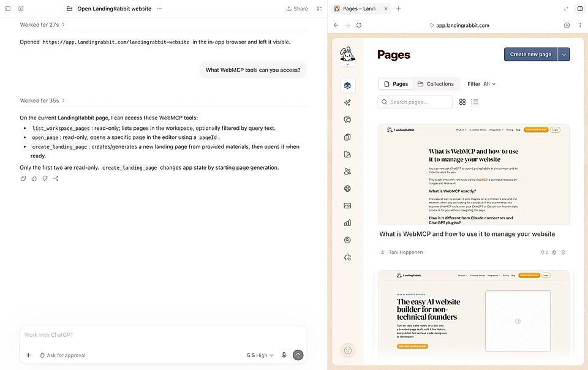Reload the app.landingrabbit.com page
This screenshot has width=588, height=370.
tap(358, 25)
